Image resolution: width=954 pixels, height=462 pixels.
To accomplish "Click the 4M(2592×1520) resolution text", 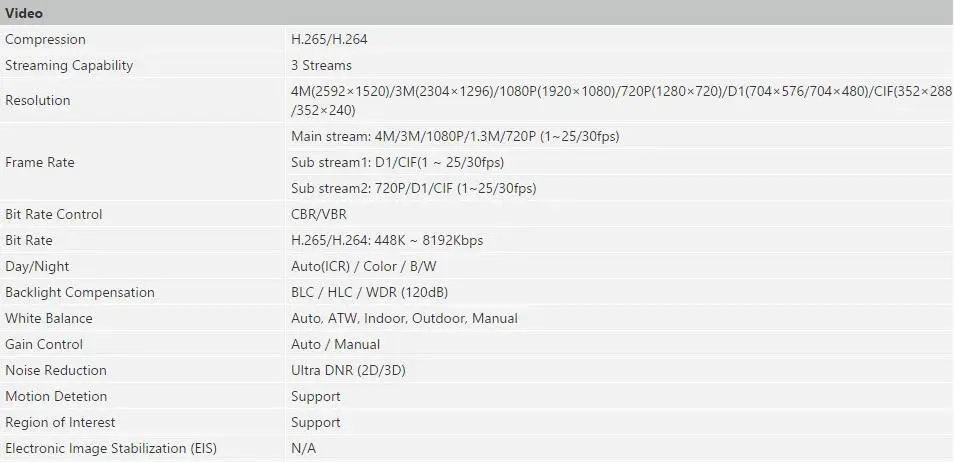I will click(x=340, y=91).
